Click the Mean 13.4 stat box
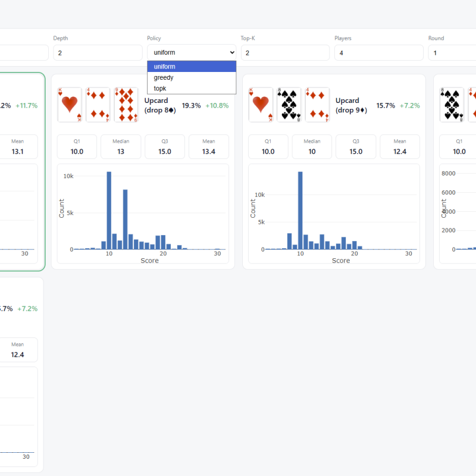This screenshot has width=476, height=476. [x=208, y=147]
